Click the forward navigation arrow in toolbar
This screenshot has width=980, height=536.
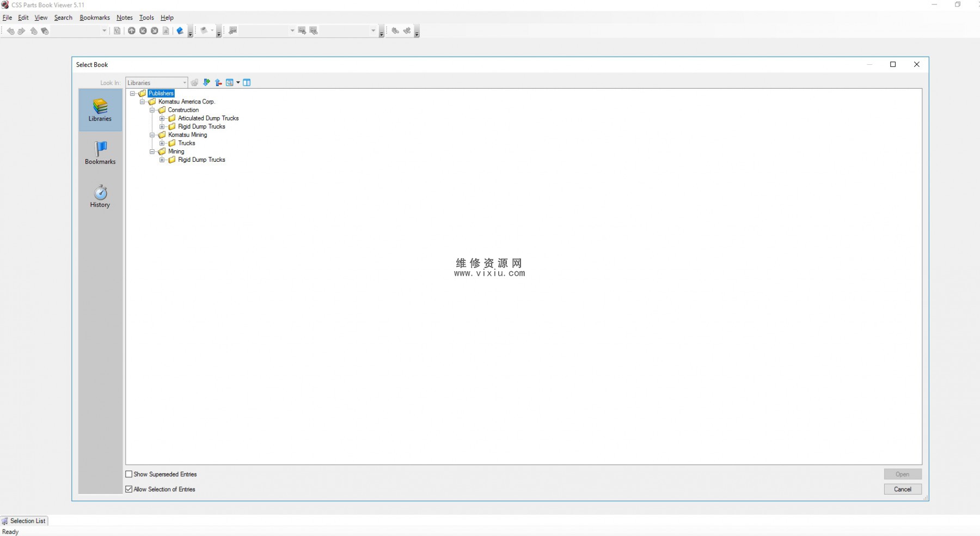point(22,31)
